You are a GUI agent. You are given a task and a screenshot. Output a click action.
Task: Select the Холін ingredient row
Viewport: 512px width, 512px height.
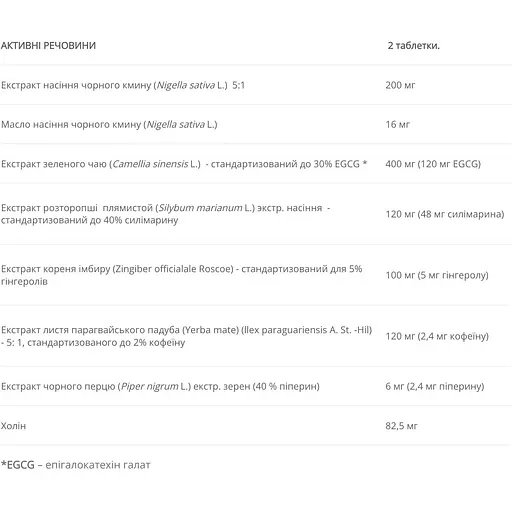point(256,426)
